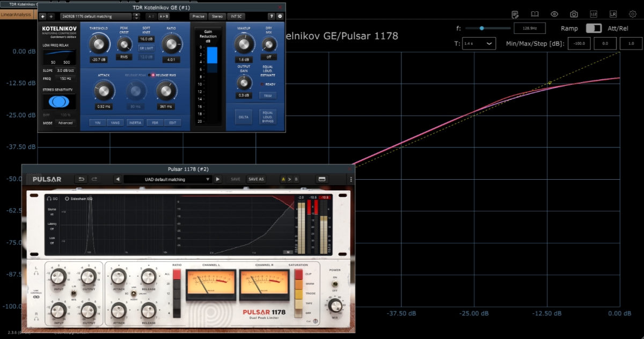Take a snapshot with the camera icon
This screenshot has height=339, width=644.
point(574,14)
